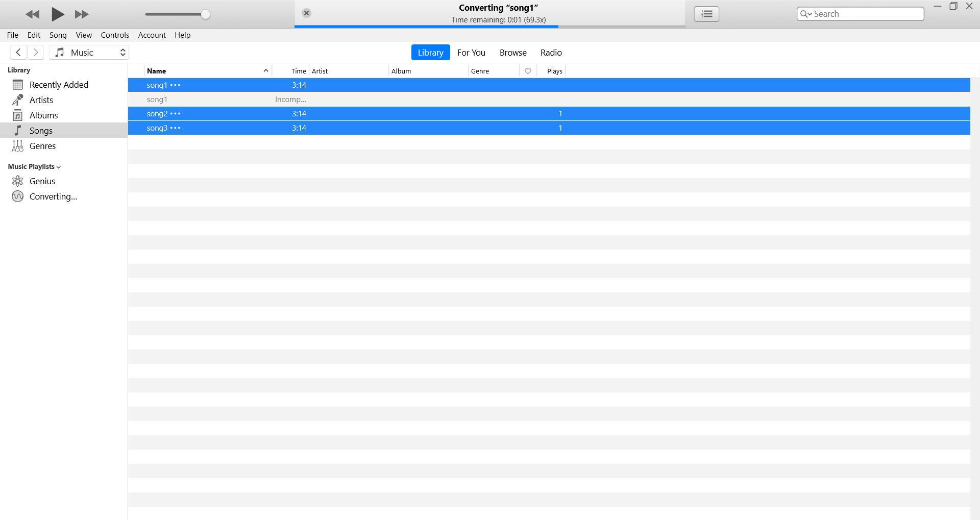Skip to the previous track with rewind
Image resolution: width=980 pixels, height=520 pixels.
(32, 14)
